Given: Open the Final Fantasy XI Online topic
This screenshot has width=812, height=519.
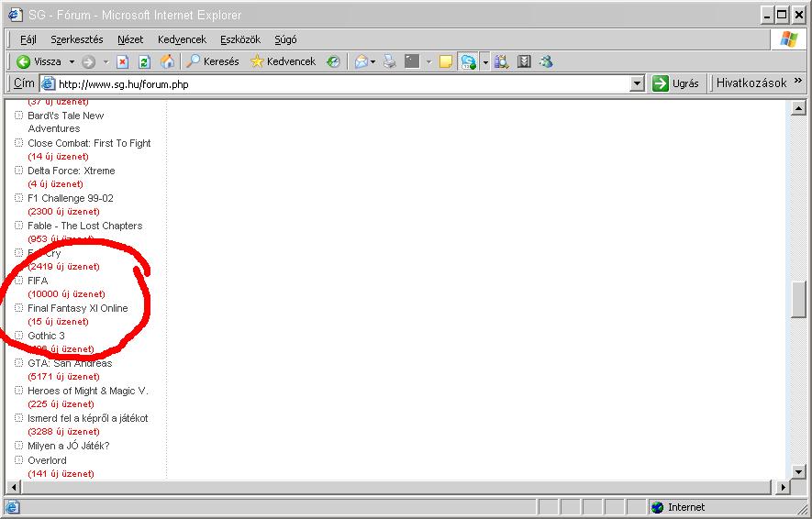Looking at the screenshot, I should (78, 308).
